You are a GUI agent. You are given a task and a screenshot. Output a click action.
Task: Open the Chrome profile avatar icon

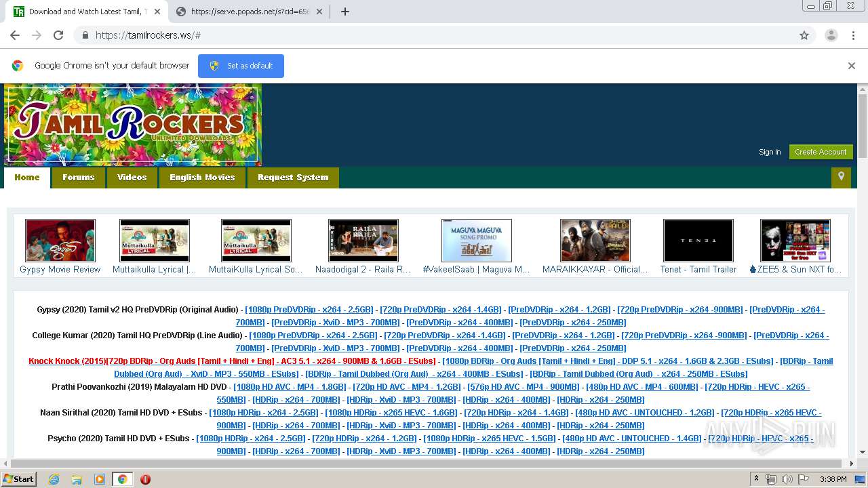[831, 35]
